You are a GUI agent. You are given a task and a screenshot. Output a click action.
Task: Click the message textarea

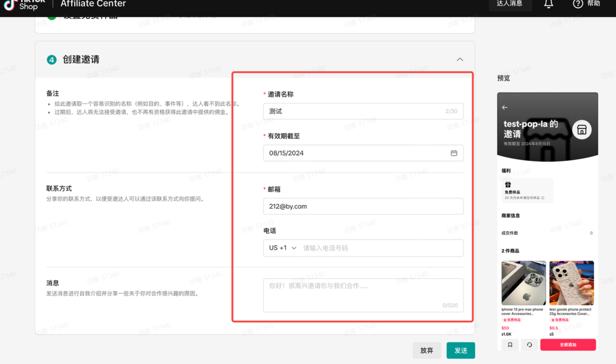point(363,295)
